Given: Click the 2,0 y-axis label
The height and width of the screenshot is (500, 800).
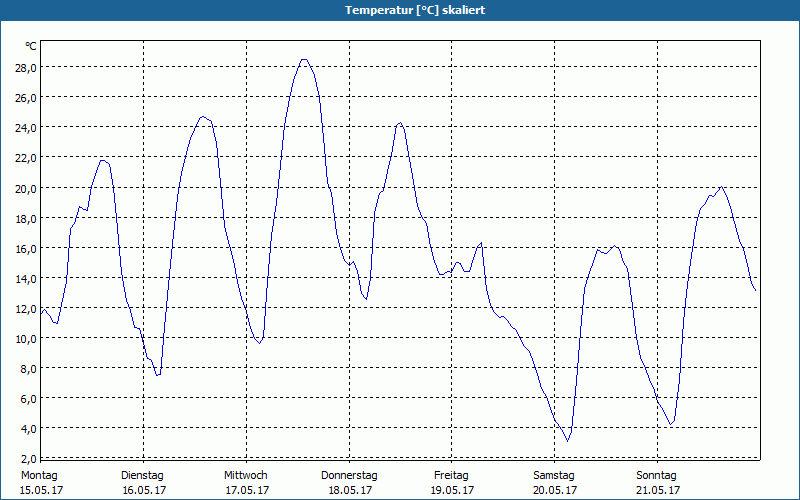Looking at the screenshot, I should [x=28, y=459].
